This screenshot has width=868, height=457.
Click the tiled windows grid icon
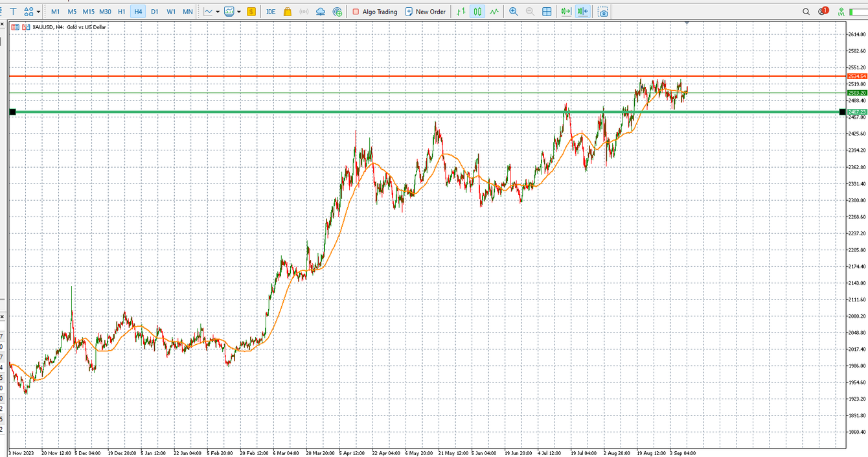(547, 11)
